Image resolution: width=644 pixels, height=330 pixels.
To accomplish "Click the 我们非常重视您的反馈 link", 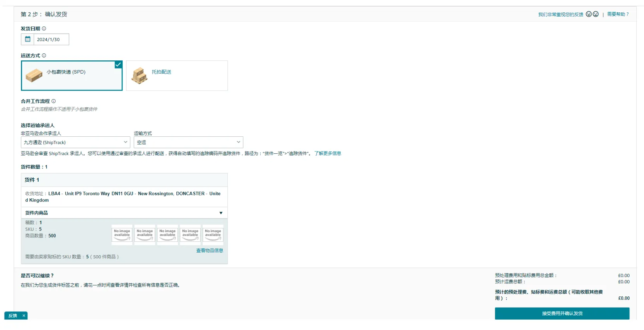I will tap(560, 14).
